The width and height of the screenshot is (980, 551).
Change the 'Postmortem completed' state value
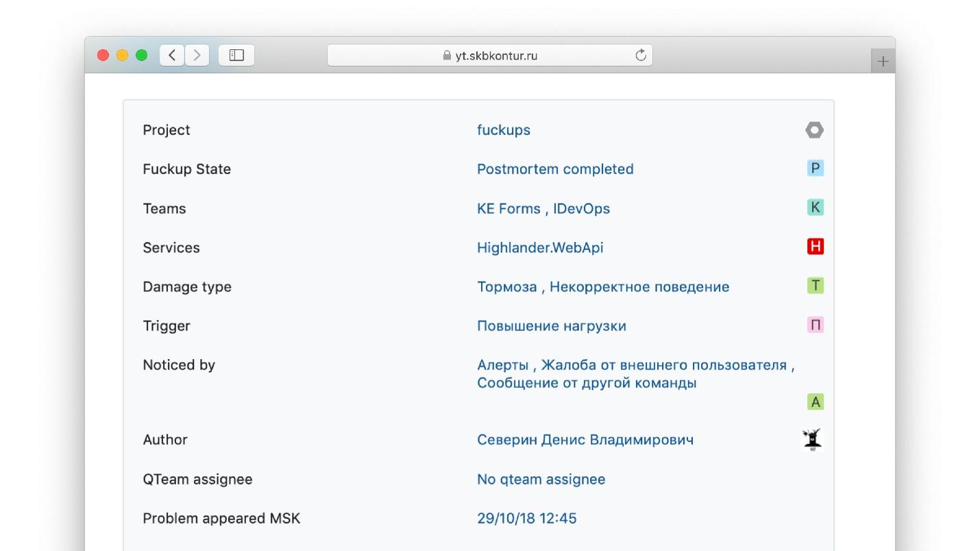tap(555, 169)
